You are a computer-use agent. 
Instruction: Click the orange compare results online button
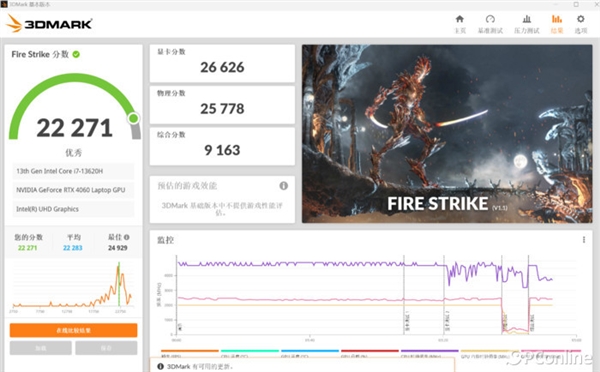(x=73, y=330)
